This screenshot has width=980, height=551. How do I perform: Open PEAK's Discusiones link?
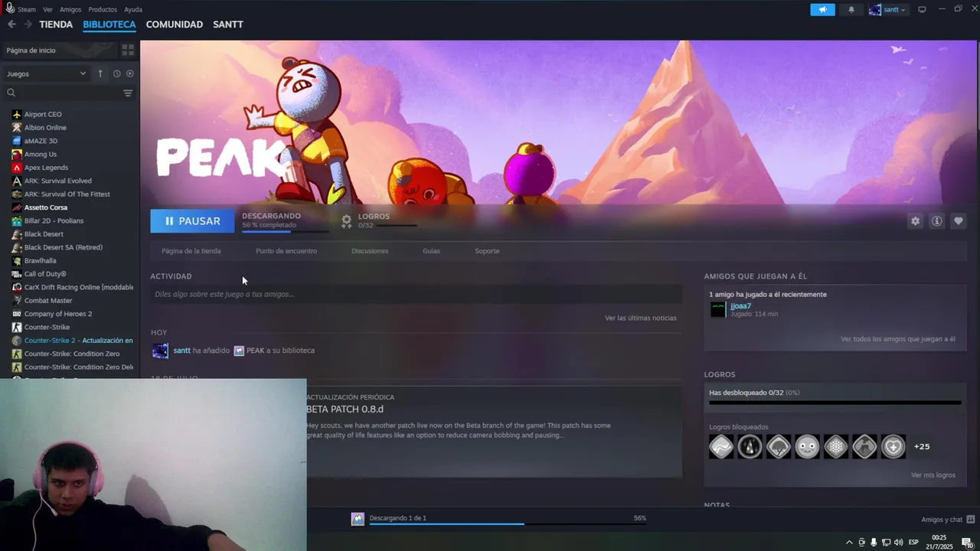(x=370, y=251)
